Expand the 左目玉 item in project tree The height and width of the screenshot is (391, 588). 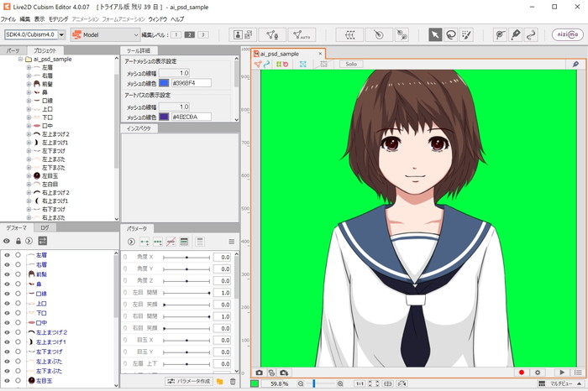pyautogui.click(x=29, y=175)
